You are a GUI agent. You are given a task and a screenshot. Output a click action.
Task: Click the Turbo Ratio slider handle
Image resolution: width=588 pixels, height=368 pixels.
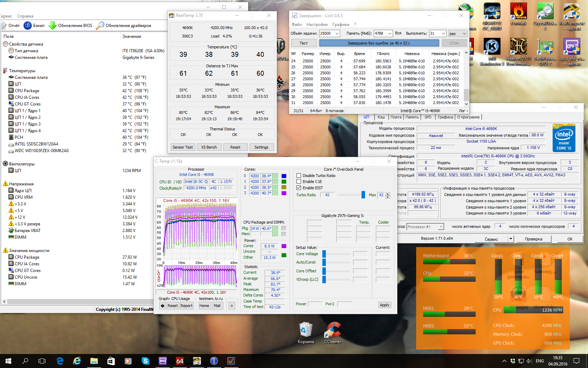click(363, 195)
